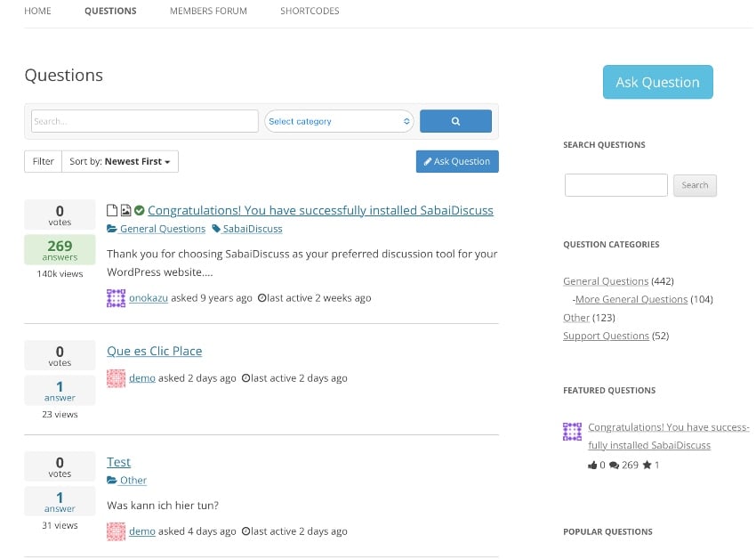Click the large Ask Question sidebar button
The width and height of the screenshot is (756, 559).
click(x=657, y=82)
